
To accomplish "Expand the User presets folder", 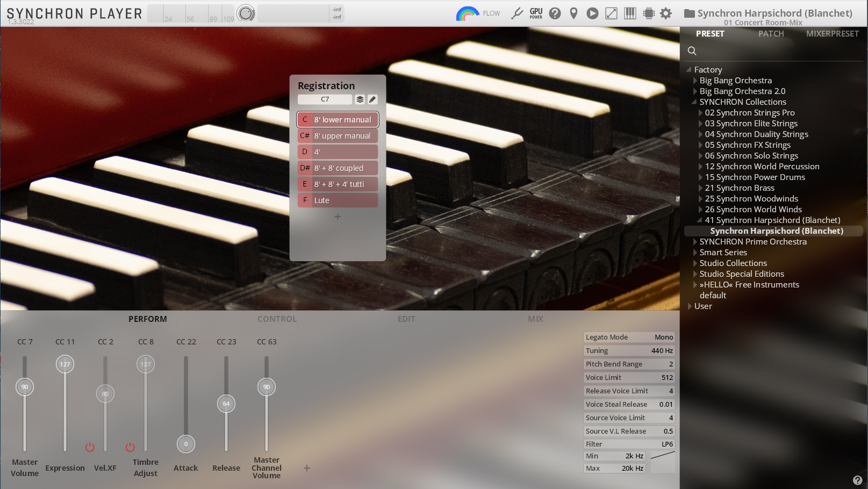I will point(690,306).
